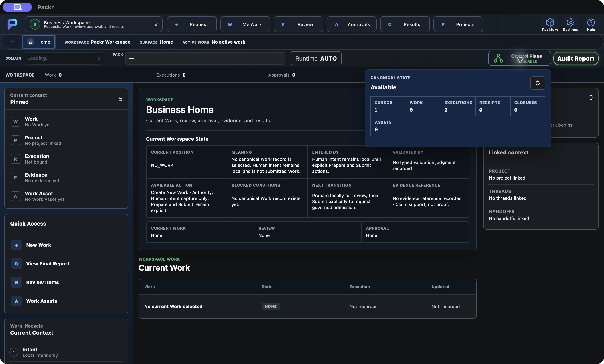Click the Audit Report button
604x364 pixels.
point(576,58)
